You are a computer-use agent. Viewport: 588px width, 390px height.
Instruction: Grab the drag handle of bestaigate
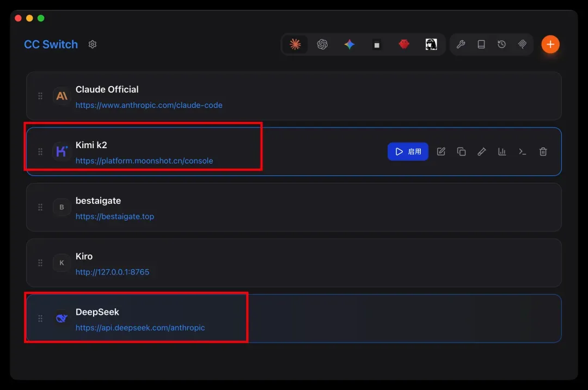click(x=40, y=207)
